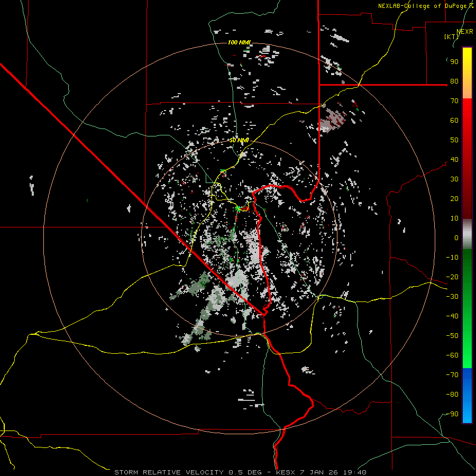Click the positive 50 scale value
This screenshot has height=476, width=476.
(454, 140)
